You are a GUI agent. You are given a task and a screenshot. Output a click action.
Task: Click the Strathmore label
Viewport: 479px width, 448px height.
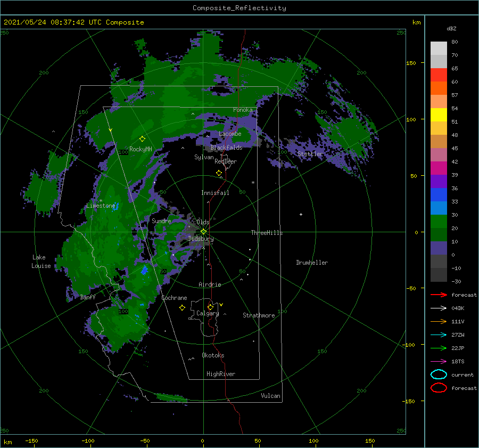pyautogui.click(x=259, y=315)
